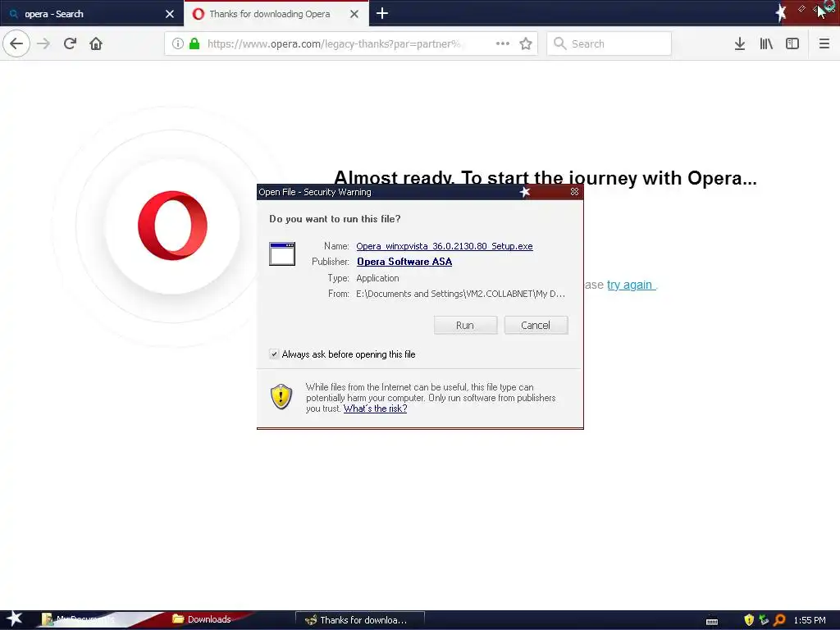Click the 'From:' file path text
The height and width of the screenshot is (630, 840).
pos(460,294)
